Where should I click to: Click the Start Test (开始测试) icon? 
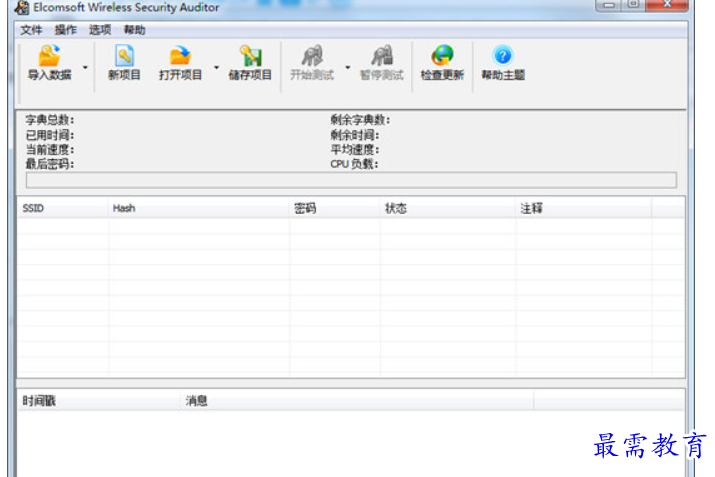coord(312,56)
